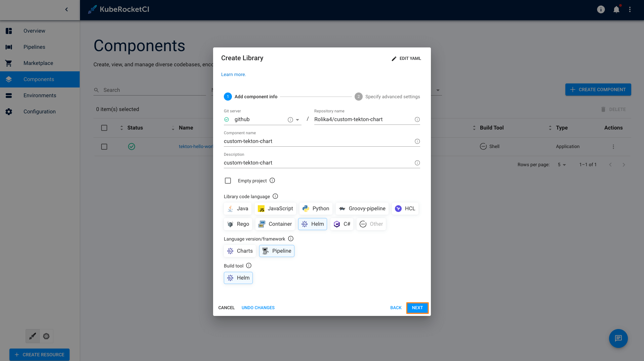The width and height of the screenshot is (644, 361).
Task: Open the Git server dropdown
Action: (x=297, y=119)
